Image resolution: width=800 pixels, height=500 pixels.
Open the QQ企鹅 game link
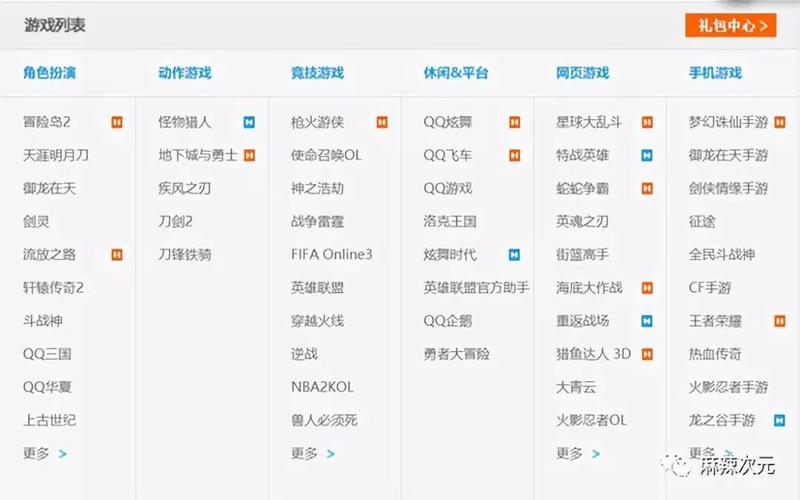coord(448,321)
